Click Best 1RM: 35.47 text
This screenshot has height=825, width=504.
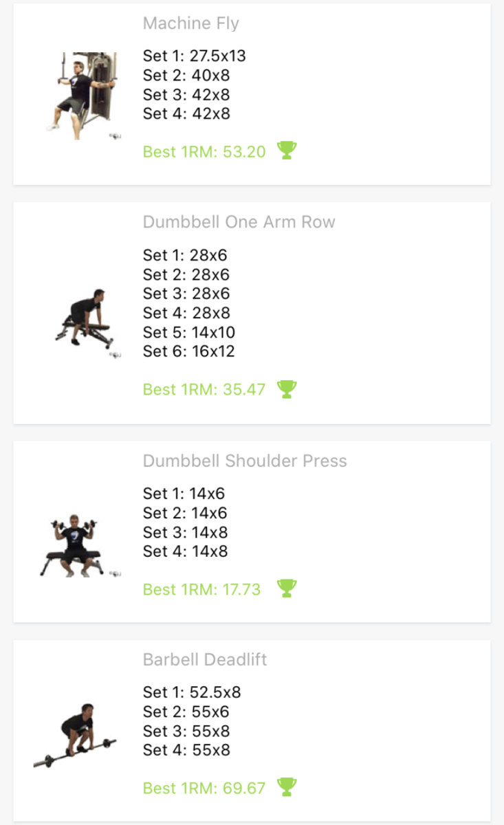pyautogui.click(x=204, y=389)
